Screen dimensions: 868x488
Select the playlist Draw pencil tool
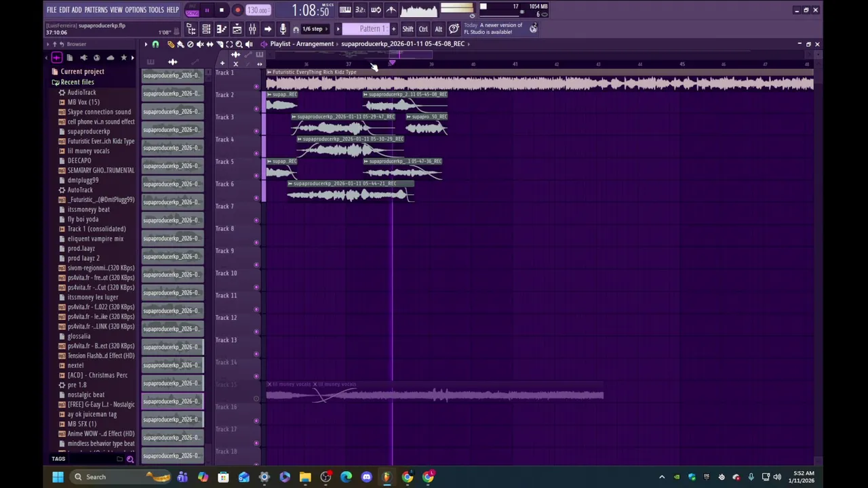pyautogui.click(x=171, y=44)
